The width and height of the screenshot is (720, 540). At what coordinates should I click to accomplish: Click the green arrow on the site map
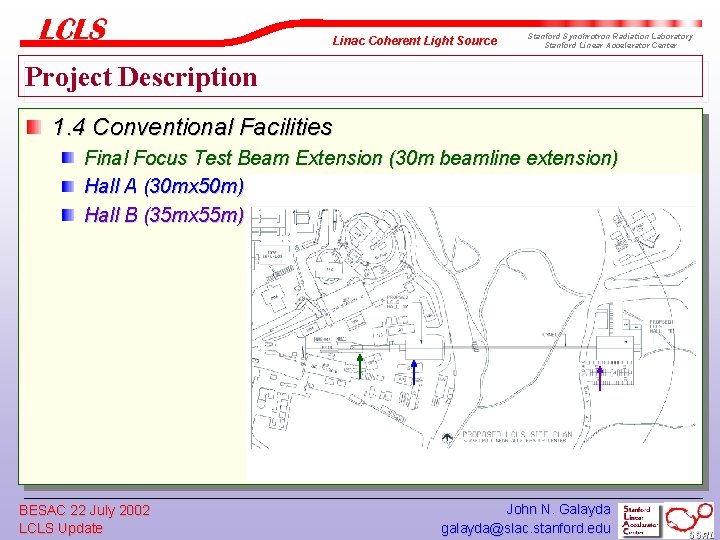360,366
